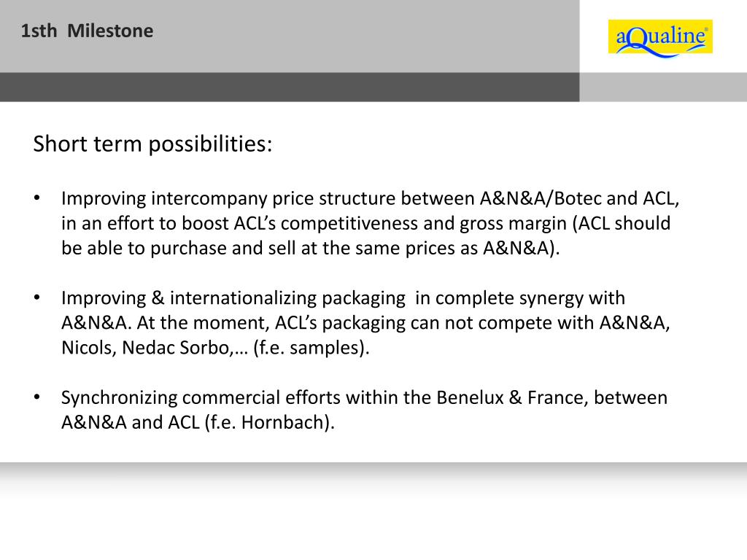Click the first bullet point marker

(37, 198)
